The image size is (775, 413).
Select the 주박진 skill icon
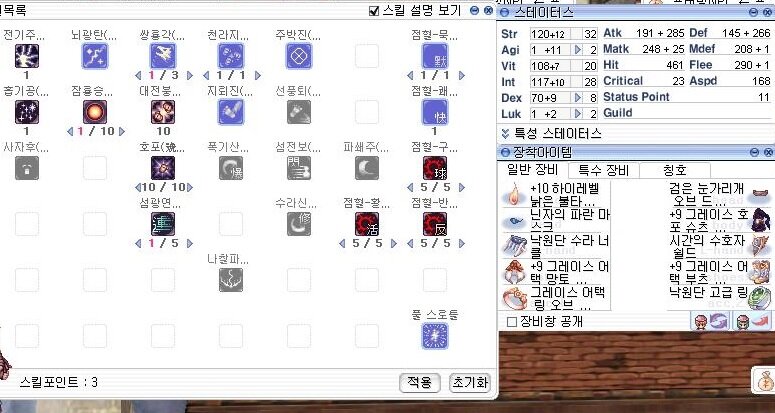[298, 56]
